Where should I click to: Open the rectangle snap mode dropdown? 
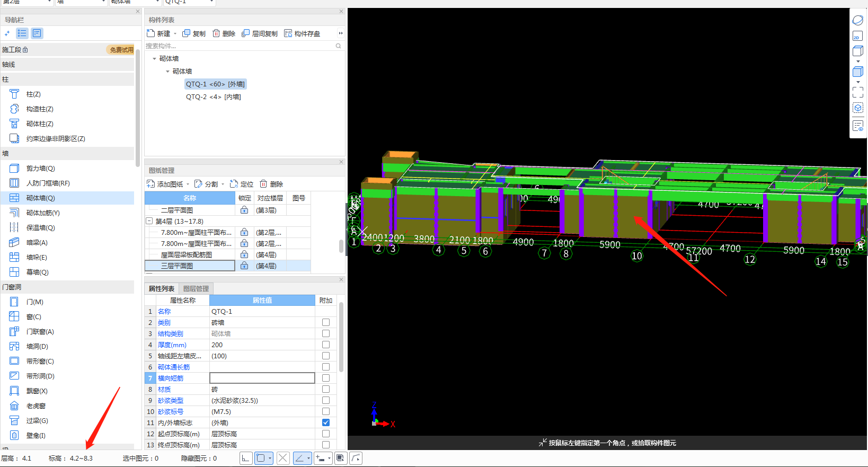pyautogui.click(x=270, y=459)
